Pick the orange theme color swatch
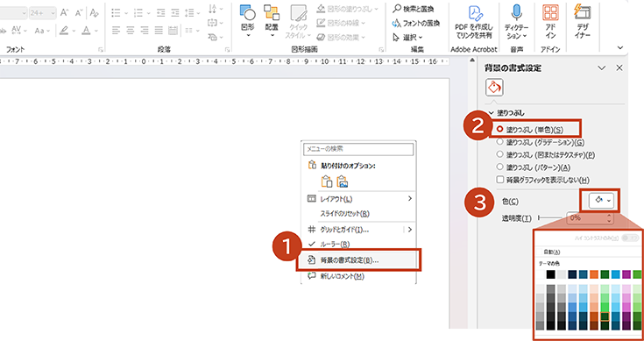This screenshot has width=644, height=341. (x=594, y=274)
